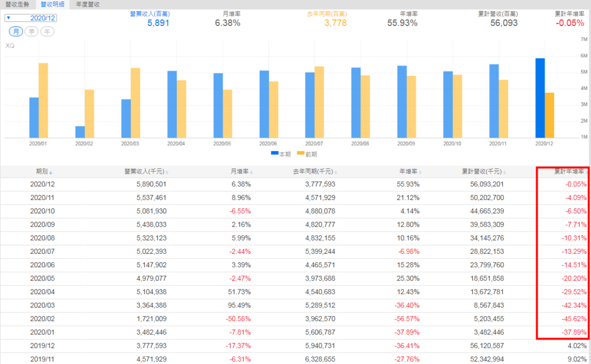Click the 2020/10 label on chart axis

pos(452,144)
